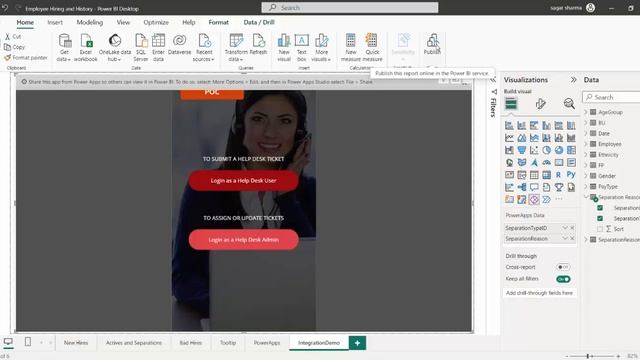Open the Optimize ribbon tab
Image resolution: width=640 pixels, height=360 pixels.
pyautogui.click(x=156, y=22)
